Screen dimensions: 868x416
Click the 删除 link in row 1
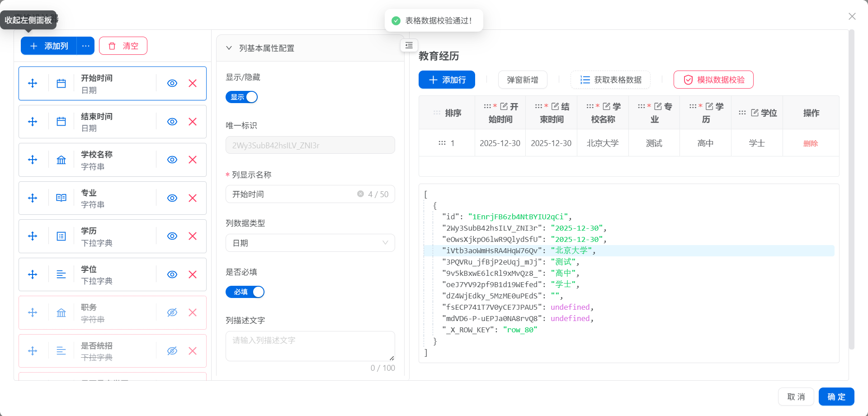coord(810,143)
